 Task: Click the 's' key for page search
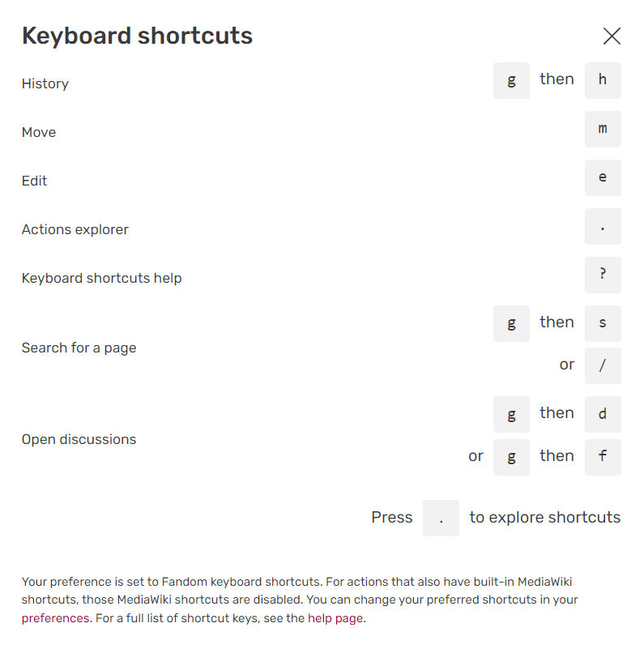tap(603, 323)
